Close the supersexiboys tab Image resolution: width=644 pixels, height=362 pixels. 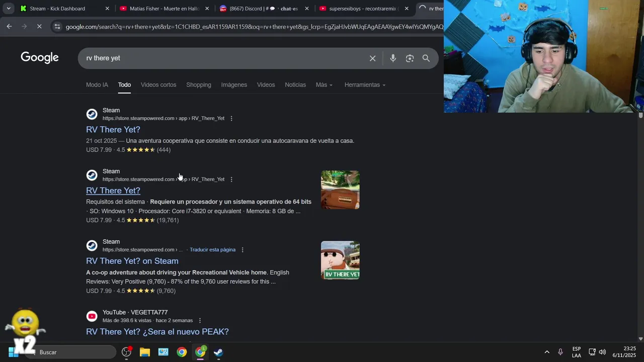407,9
